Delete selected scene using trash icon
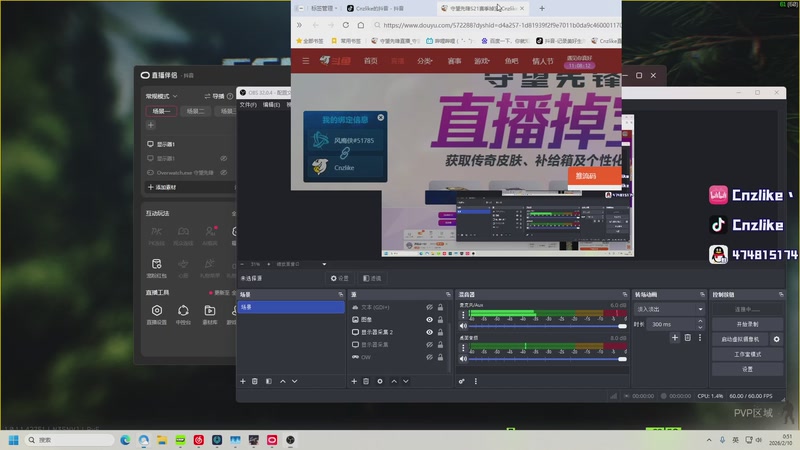The height and width of the screenshot is (450, 800). pos(255,381)
